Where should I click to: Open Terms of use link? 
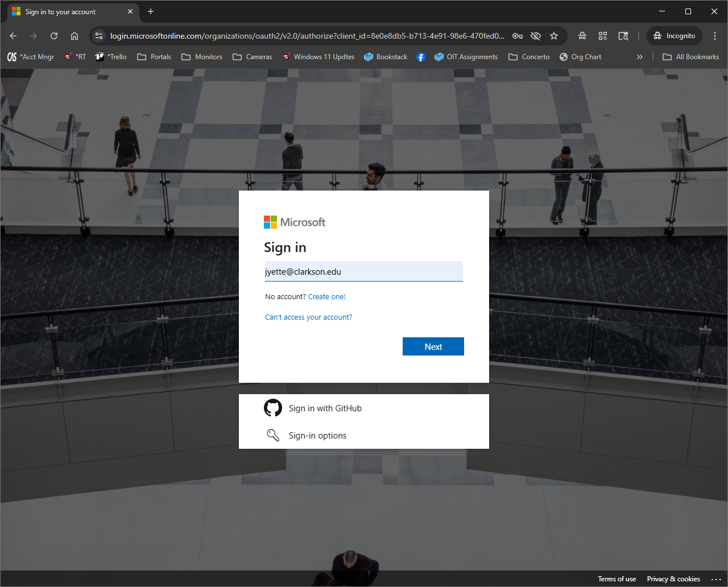[617, 579]
